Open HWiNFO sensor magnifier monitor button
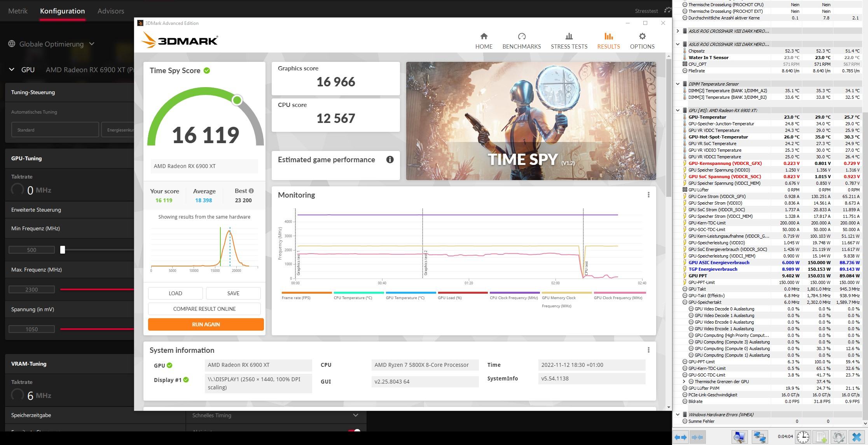868x445 pixels. (739, 437)
